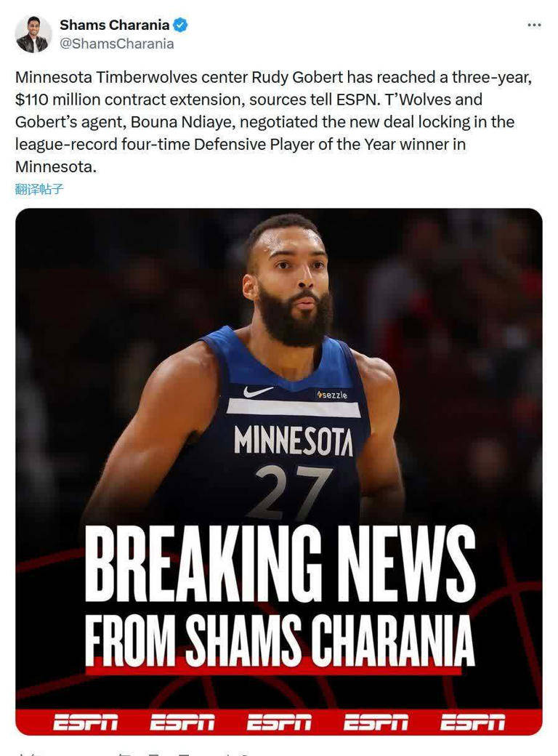Click the middle ESPN logo in banner
Screen dimensions: 558x756
279,723
